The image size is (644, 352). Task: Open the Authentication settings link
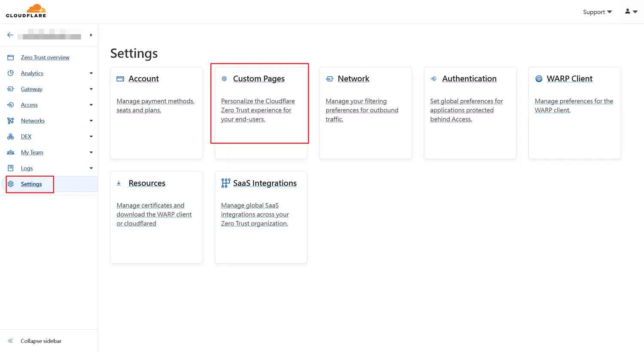[x=469, y=79]
